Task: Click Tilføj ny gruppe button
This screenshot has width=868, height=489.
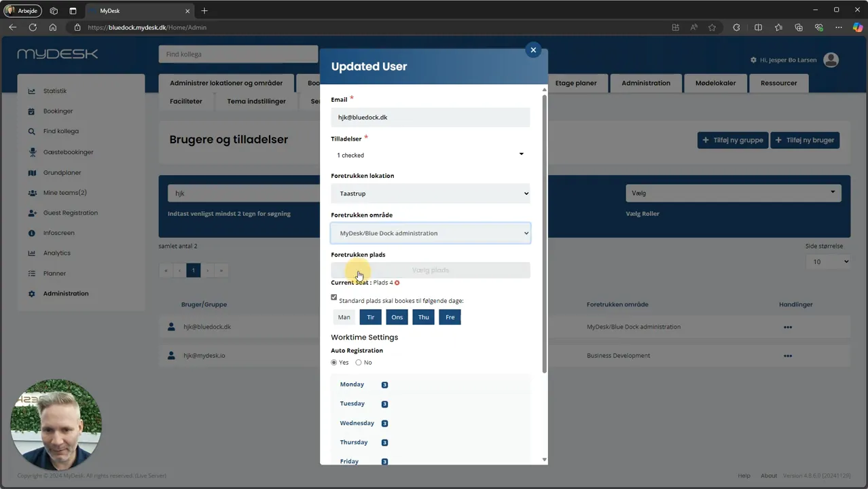Action: [x=733, y=140]
